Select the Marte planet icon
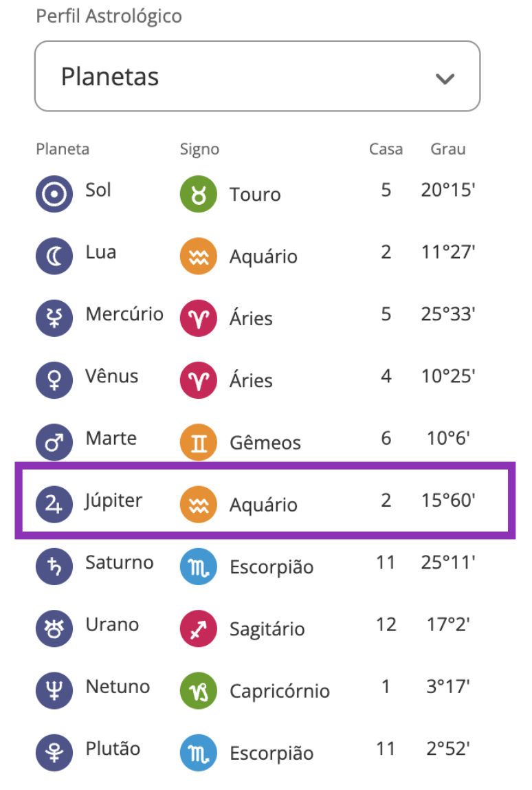This screenshot has width=532, height=790. pos(54,442)
